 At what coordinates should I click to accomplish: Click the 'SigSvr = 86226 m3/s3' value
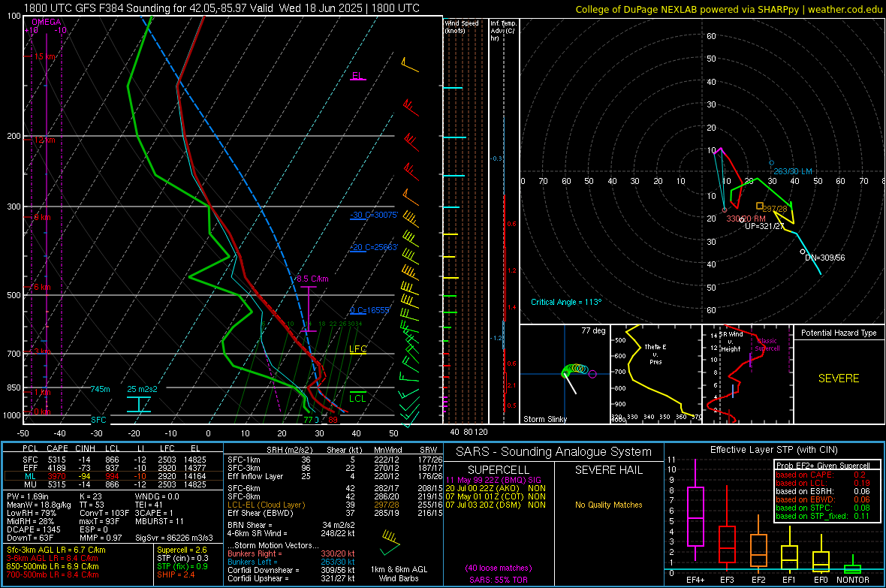174,538
